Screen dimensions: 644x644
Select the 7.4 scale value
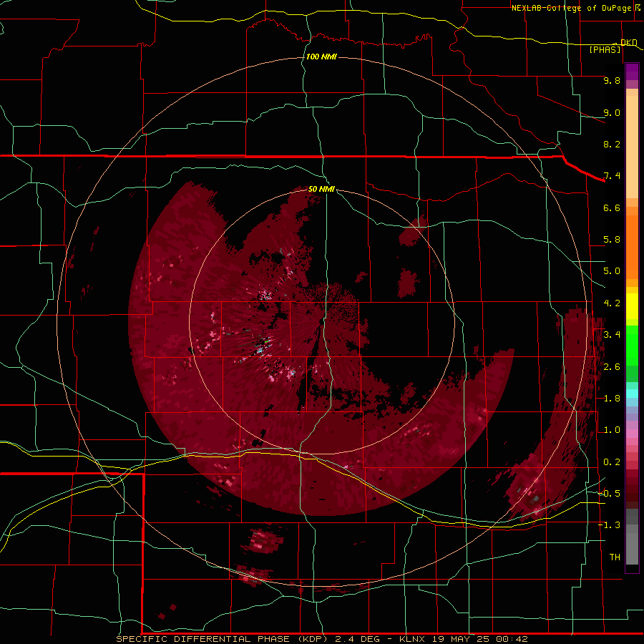(x=612, y=176)
